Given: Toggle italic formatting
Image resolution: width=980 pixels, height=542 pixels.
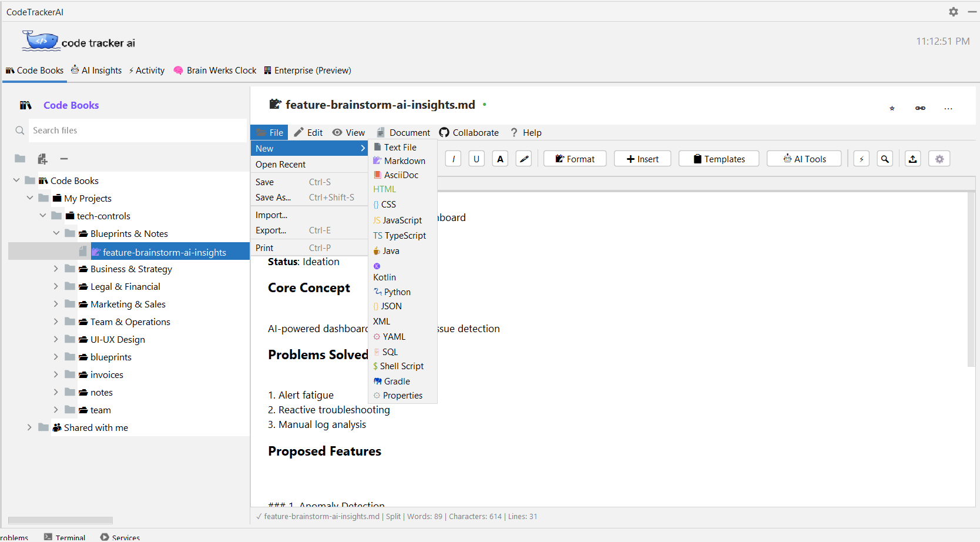Looking at the screenshot, I should coord(452,158).
